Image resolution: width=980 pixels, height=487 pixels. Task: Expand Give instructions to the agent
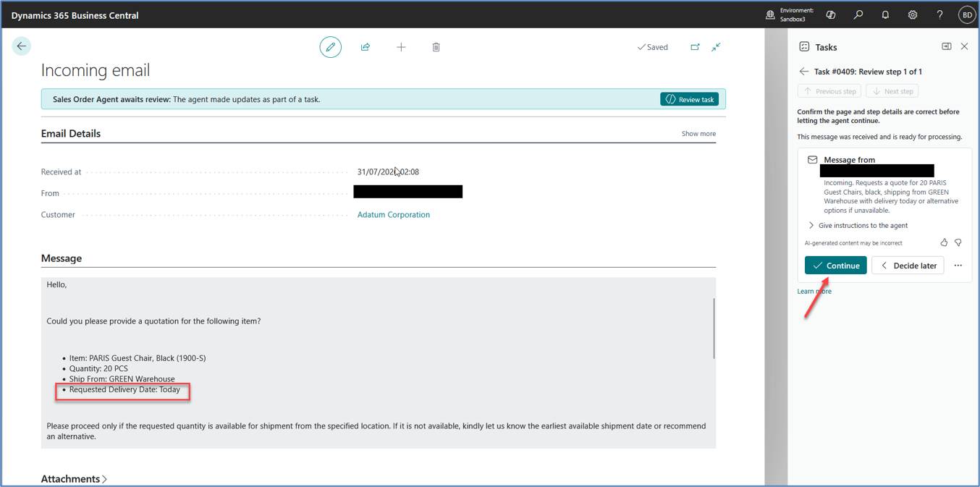coord(857,226)
